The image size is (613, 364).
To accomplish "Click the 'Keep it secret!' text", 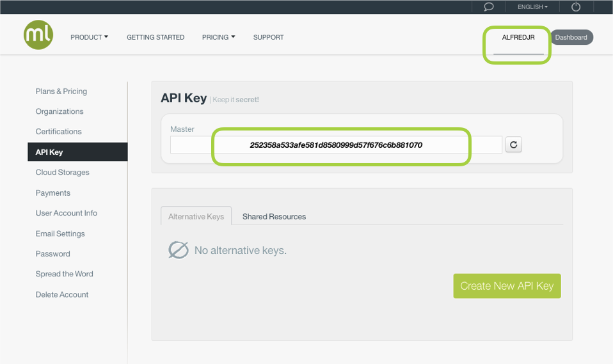I will (x=235, y=100).
